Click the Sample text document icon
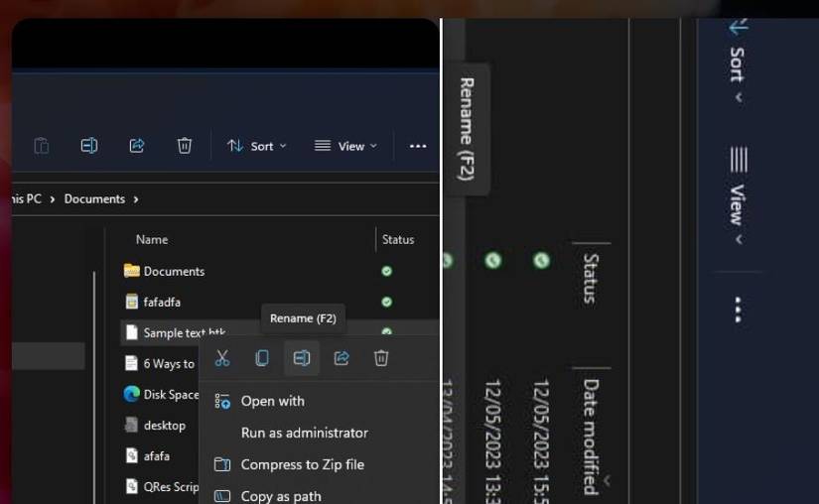This screenshot has width=819, height=504. pyautogui.click(x=132, y=332)
